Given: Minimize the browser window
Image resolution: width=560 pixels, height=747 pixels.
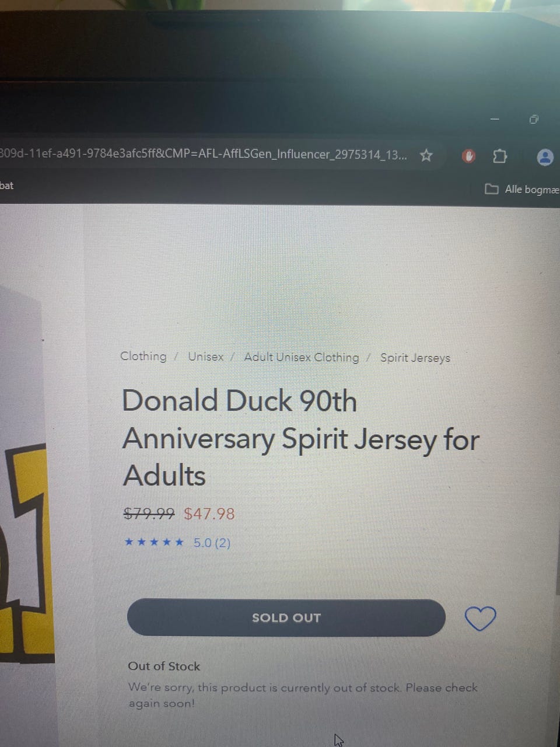Looking at the screenshot, I should tap(495, 119).
